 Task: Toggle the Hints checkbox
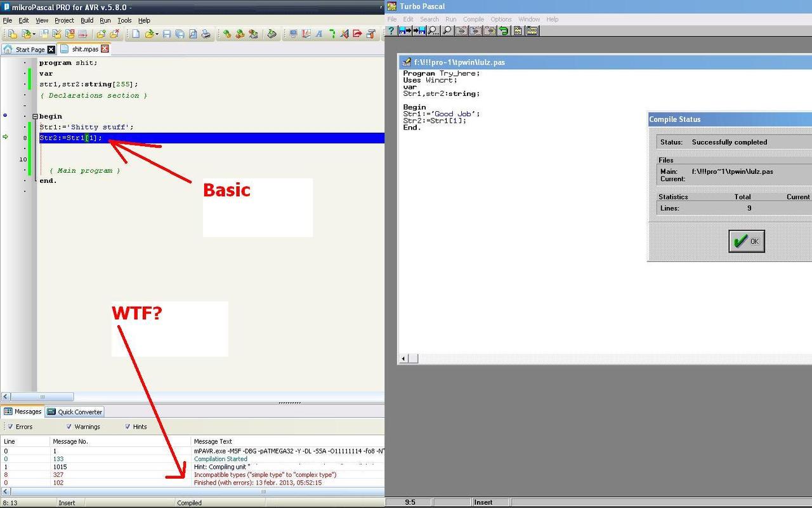coord(128,427)
